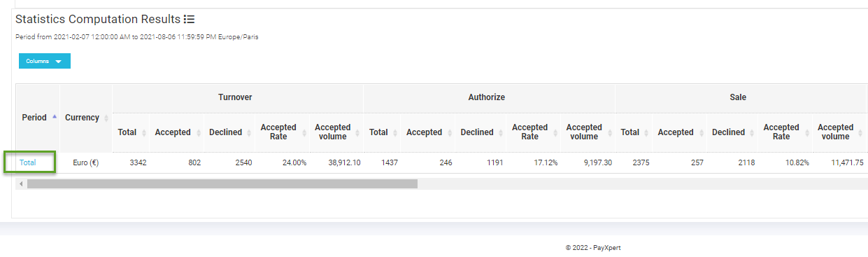Viewport: 868px width, 257px height.
Task: Click the Sale group column header
Action: click(x=738, y=97)
